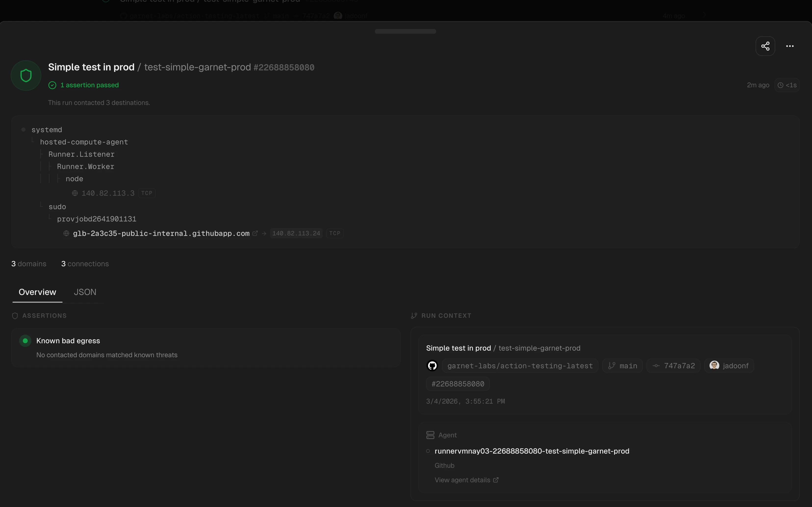Click the share icon button
Image resolution: width=812 pixels, height=507 pixels.
point(765,46)
